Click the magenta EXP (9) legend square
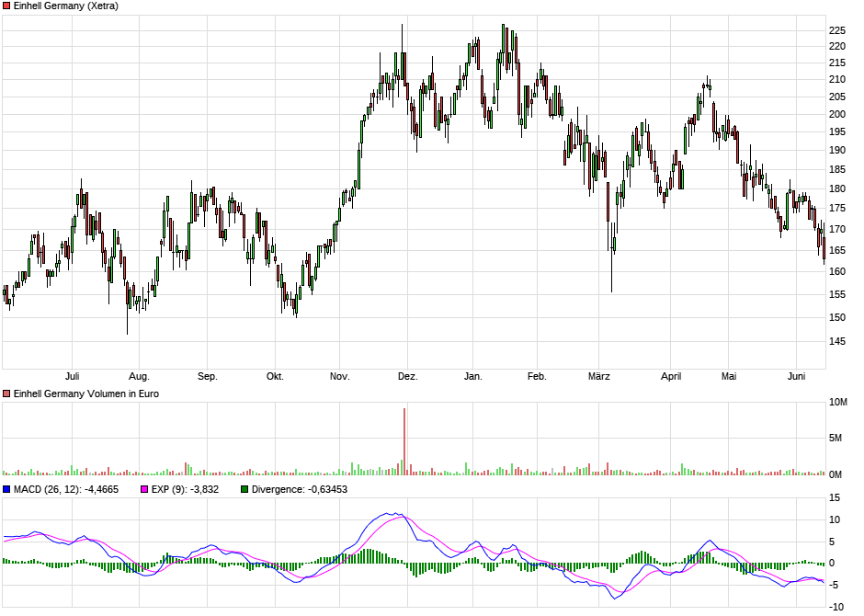The image size is (864, 616). 143,489
